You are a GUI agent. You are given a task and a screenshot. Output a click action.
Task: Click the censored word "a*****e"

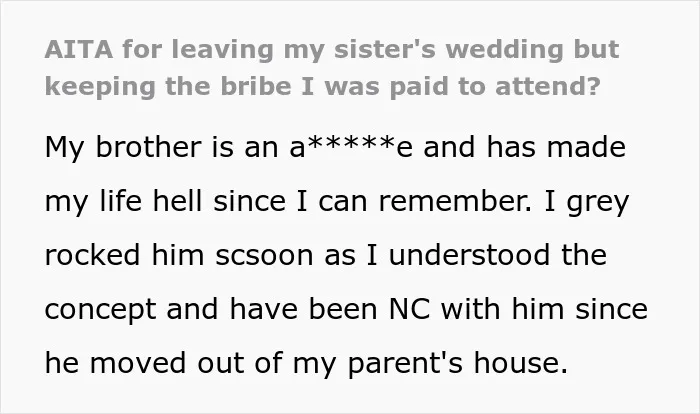[x=351, y=147]
